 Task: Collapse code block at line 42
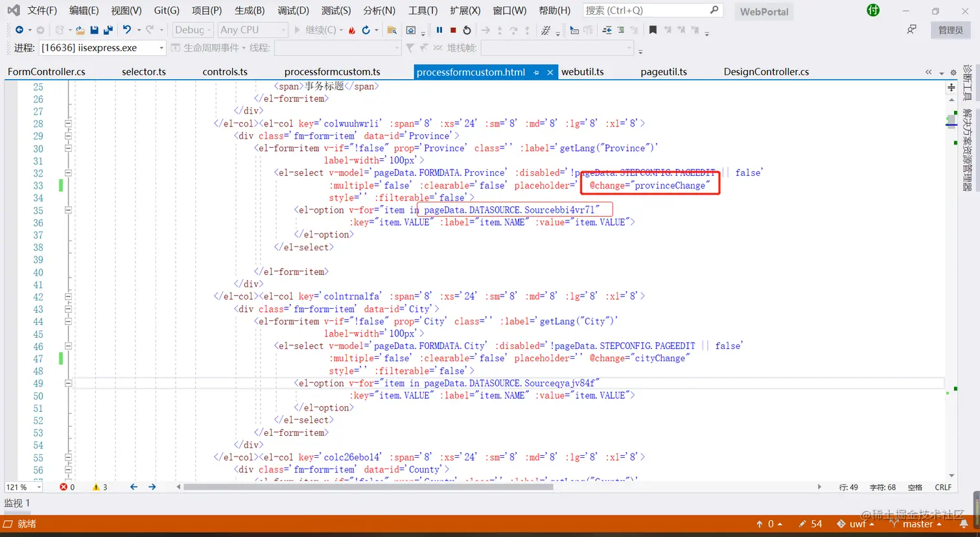click(x=68, y=296)
